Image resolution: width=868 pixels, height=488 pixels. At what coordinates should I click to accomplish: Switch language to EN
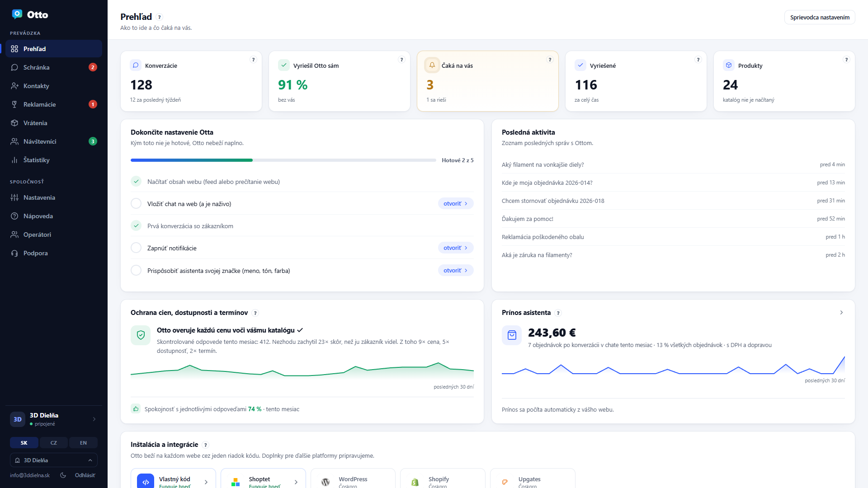[83, 442]
